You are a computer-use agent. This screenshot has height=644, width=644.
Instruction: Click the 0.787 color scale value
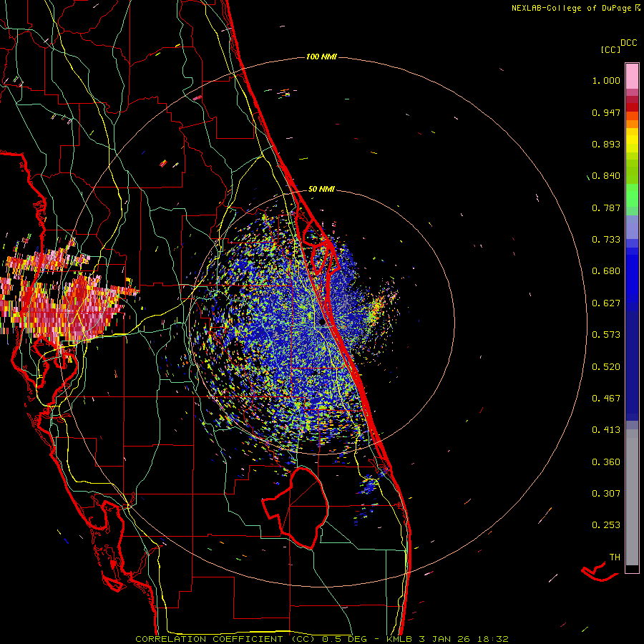pyautogui.click(x=606, y=208)
